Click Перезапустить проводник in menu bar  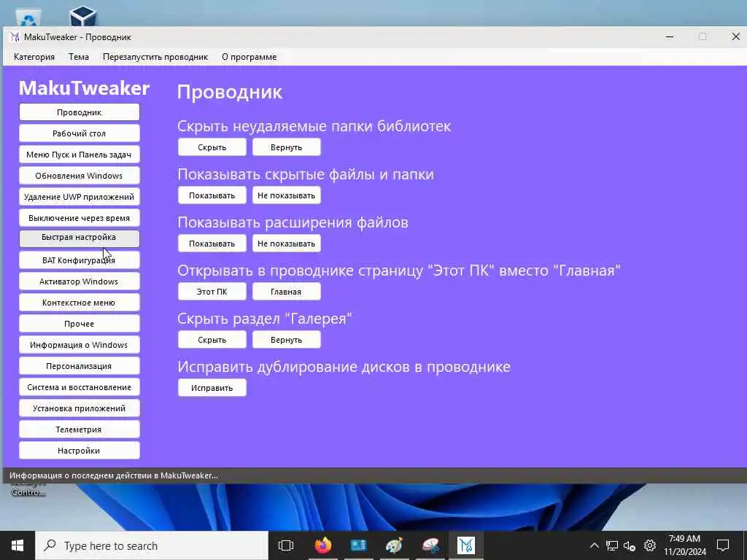point(155,57)
